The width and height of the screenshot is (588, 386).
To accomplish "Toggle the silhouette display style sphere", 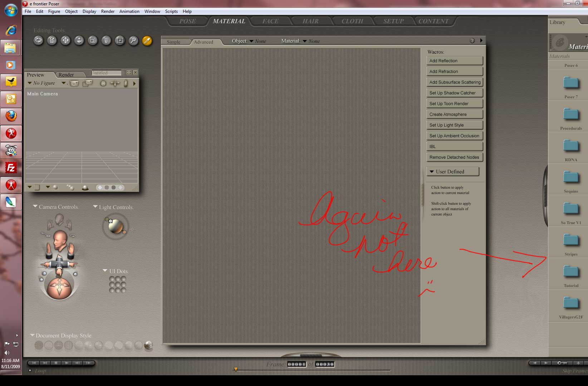I will tap(39, 345).
